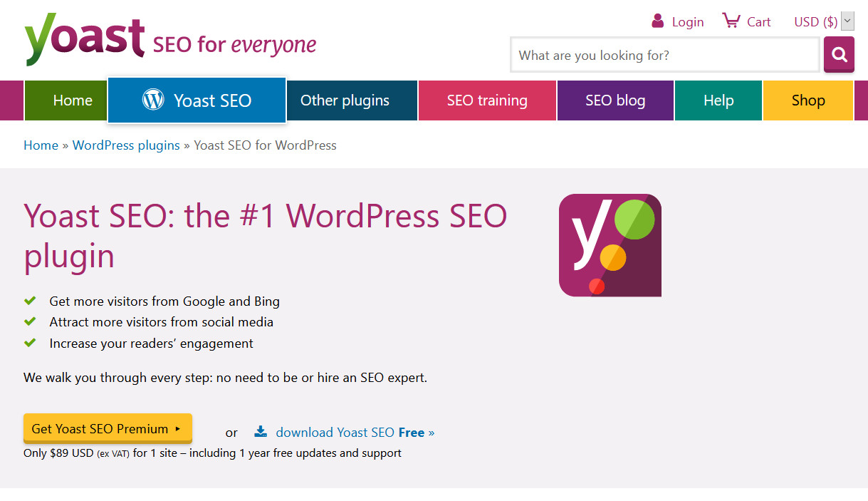Click 'Get more visitors from Google and Bing' text
868x501 pixels.
click(x=164, y=301)
